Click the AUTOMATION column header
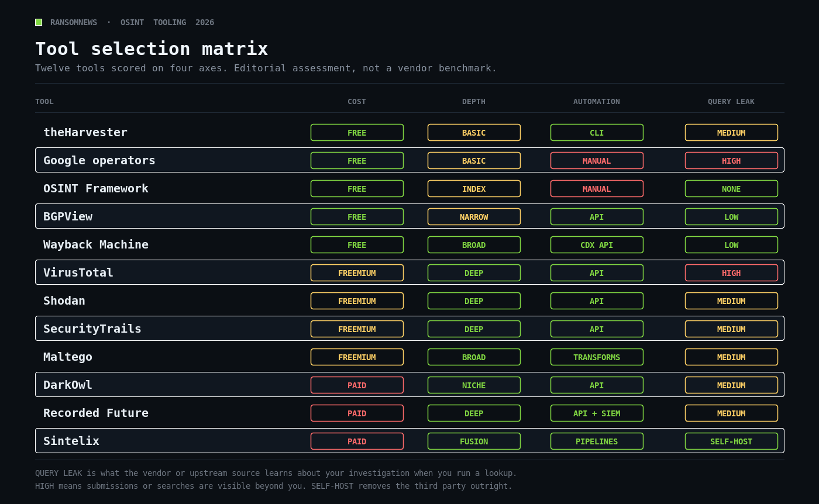This screenshot has height=504, width=819. click(597, 102)
